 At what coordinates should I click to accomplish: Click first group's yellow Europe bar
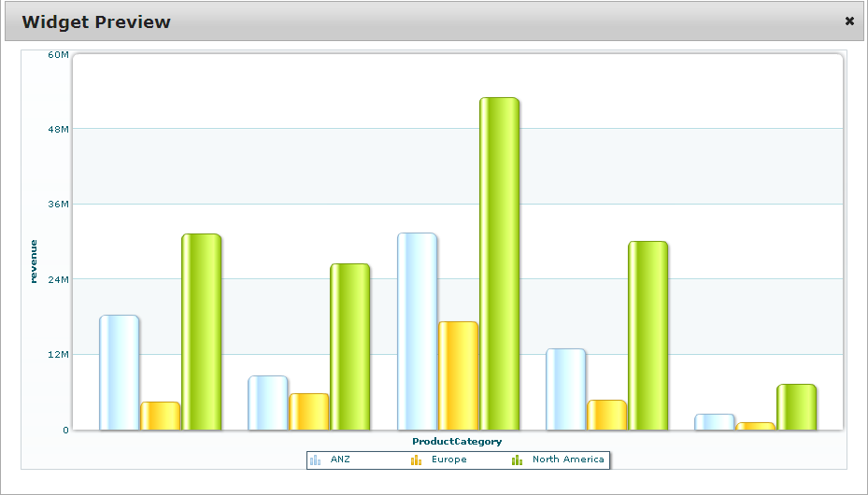(160, 416)
